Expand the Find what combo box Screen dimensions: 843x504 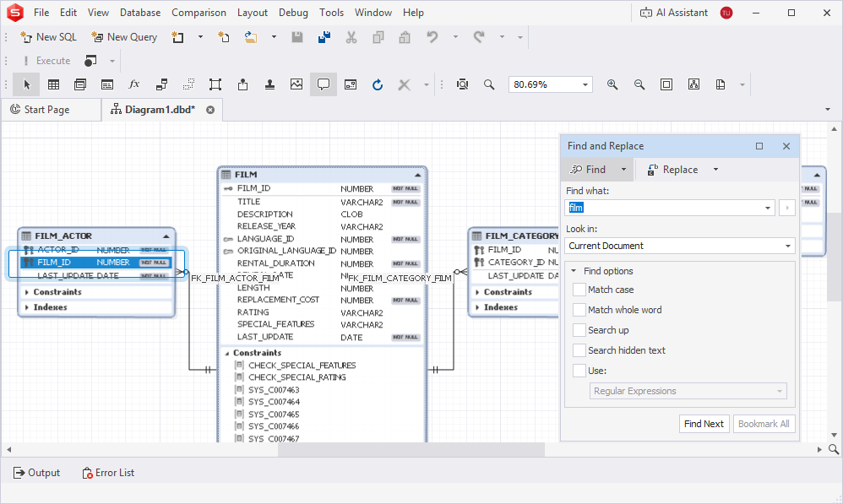[x=767, y=207]
